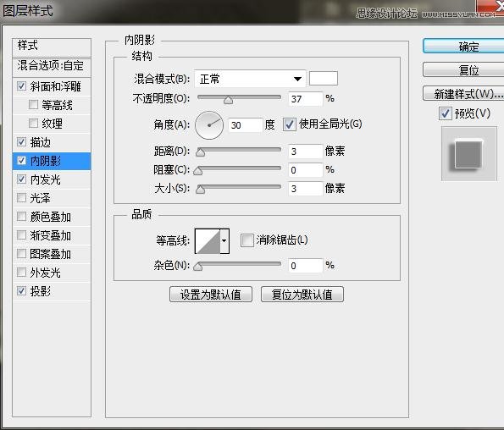The image size is (504, 430).
Task: Click the 距离 value field
Action: [305, 152]
